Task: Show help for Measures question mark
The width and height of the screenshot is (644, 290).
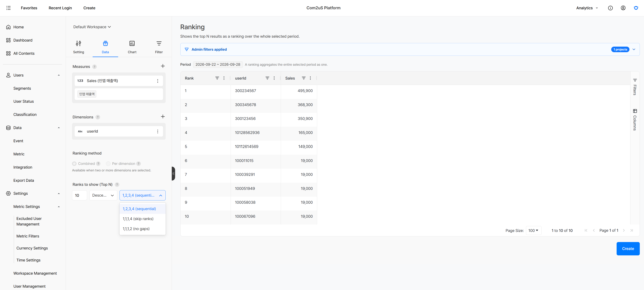Action: coord(94,67)
